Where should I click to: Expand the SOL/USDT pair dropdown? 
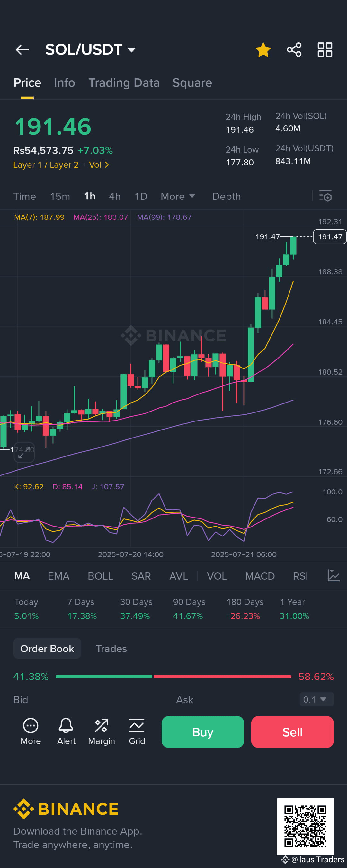click(131, 50)
